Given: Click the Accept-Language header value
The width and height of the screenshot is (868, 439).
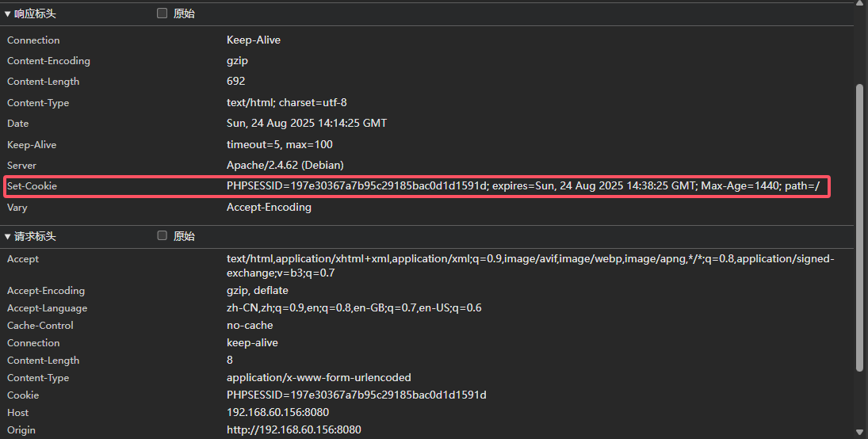Looking at the screenshot, I should point(354,308).
